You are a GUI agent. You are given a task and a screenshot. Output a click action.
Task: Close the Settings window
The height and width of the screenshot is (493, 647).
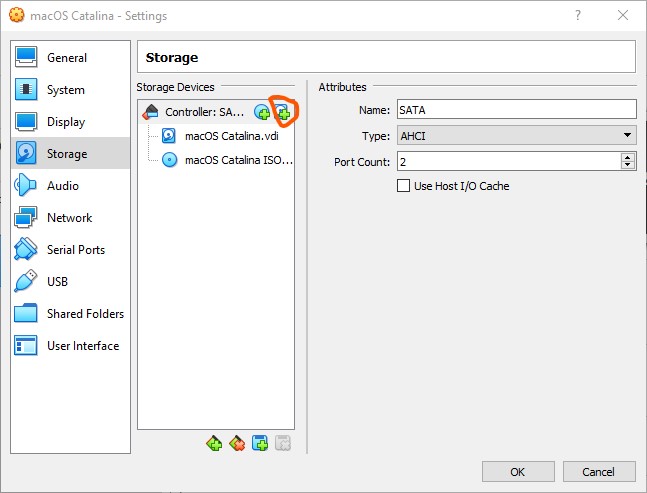click(623, 15)
